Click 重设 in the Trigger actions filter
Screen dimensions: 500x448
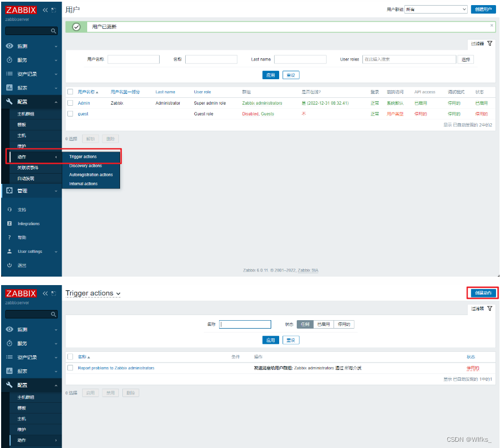(x=290, y=340)
